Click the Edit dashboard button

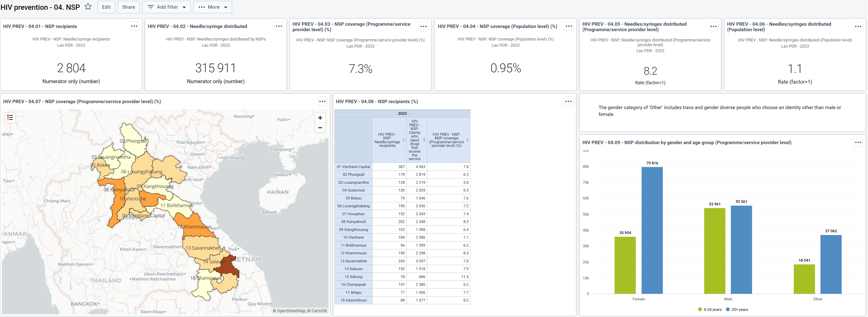click(x=106, y=7)
